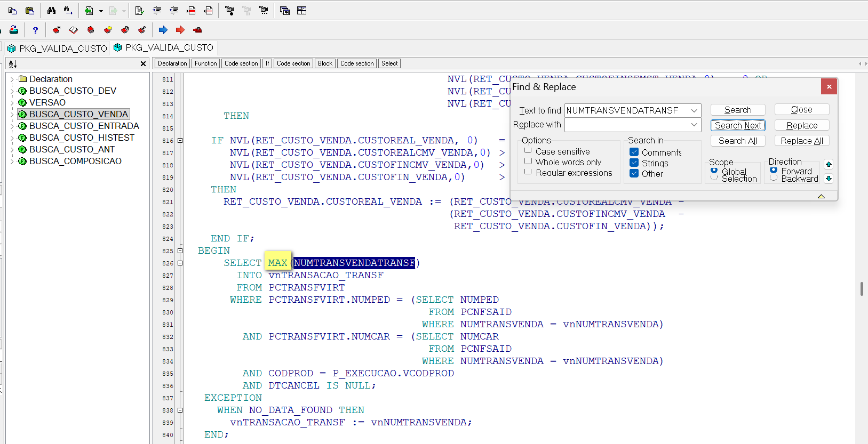Open the Text to find dropdown
This screenshot has width=868, height=444.
coord(694,110)
